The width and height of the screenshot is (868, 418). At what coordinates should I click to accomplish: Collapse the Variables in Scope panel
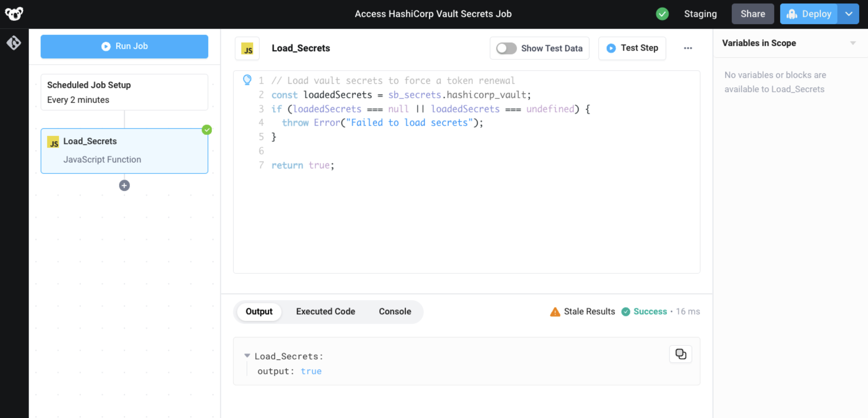852,43
